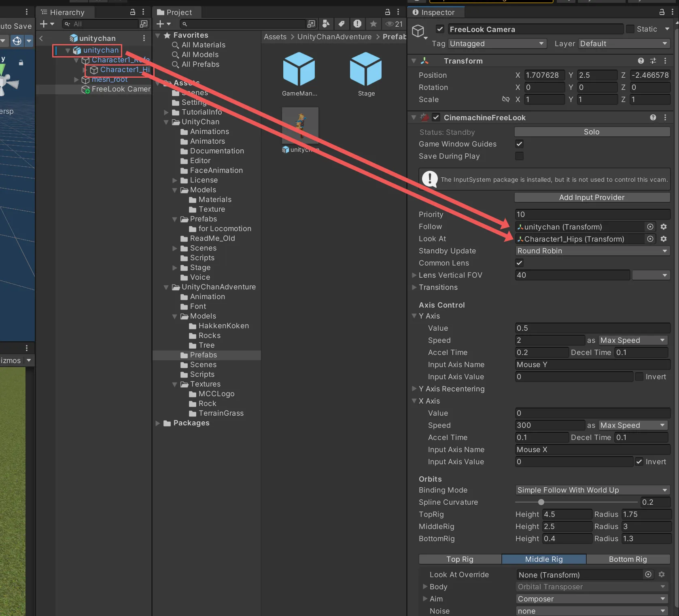The width and height of the screenshot is (679, 616).
Task: Expand Y Axis Recentering section
Action: pos(414,389)
